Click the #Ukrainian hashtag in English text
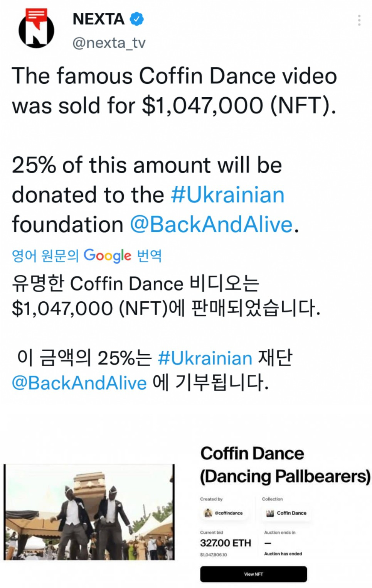Screen dimensions: 372x588 click(228, 195)
